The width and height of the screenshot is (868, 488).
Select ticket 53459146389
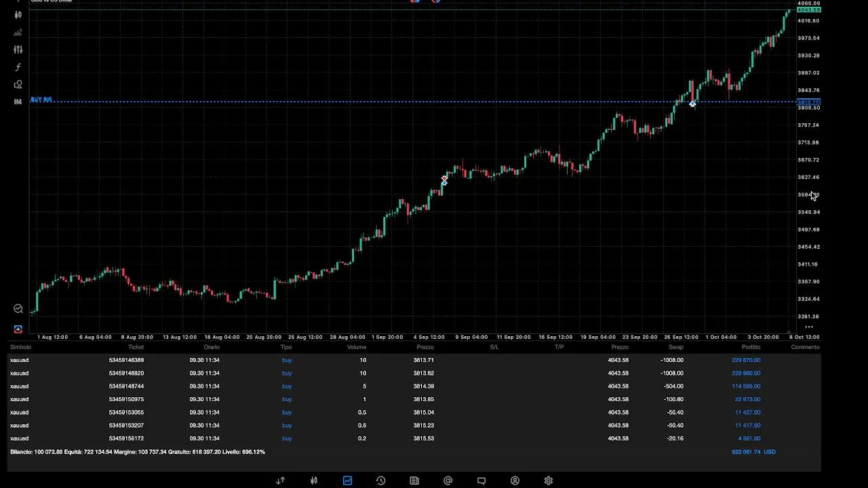click(x=126, y=360)
